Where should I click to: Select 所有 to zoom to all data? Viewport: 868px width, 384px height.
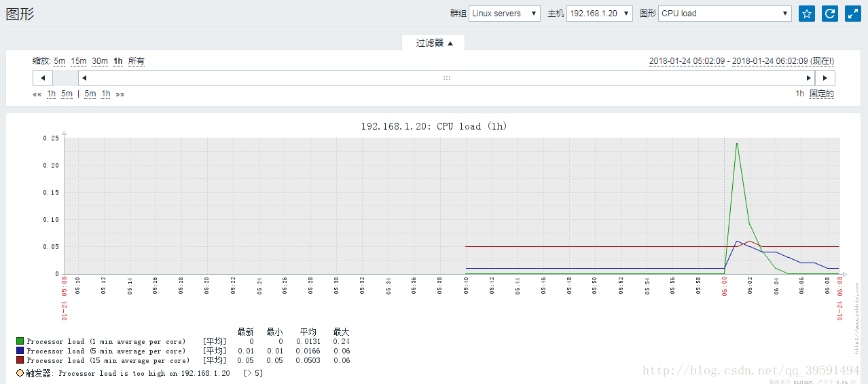pos(136,61)
